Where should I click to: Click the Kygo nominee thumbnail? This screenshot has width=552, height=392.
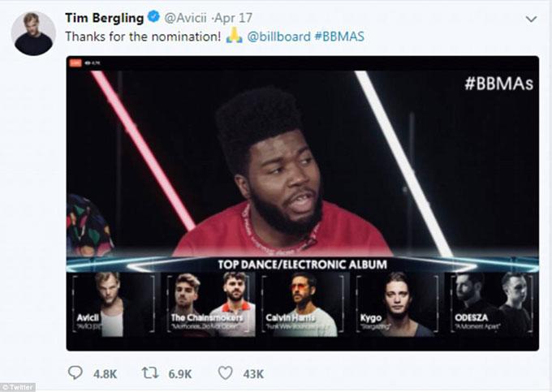point(396,304)
